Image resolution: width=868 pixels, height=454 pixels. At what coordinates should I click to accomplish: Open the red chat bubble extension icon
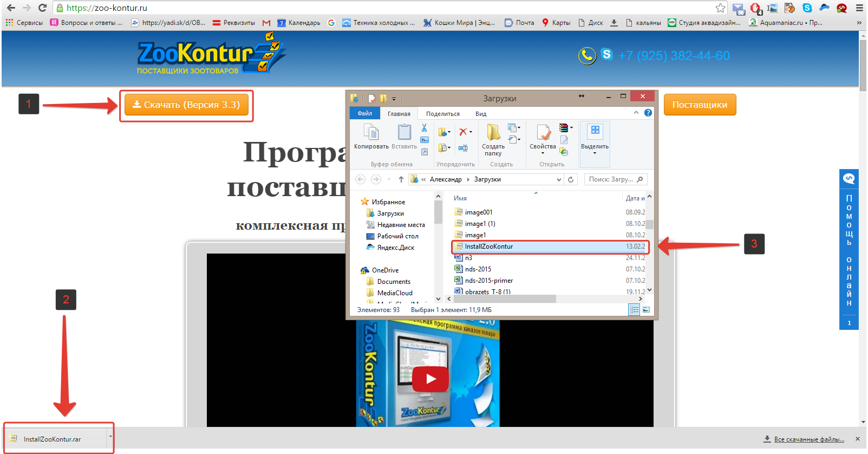pos(841,8)
